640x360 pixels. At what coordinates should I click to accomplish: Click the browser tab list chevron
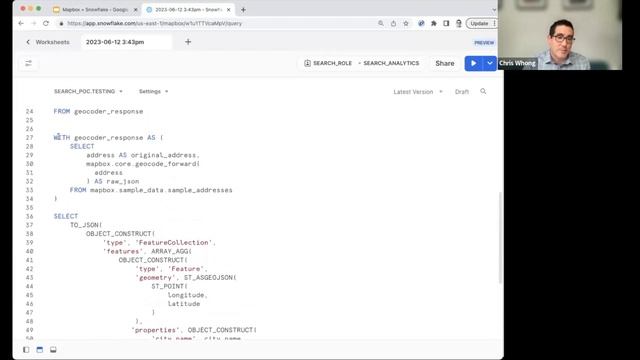coord(494,9)
